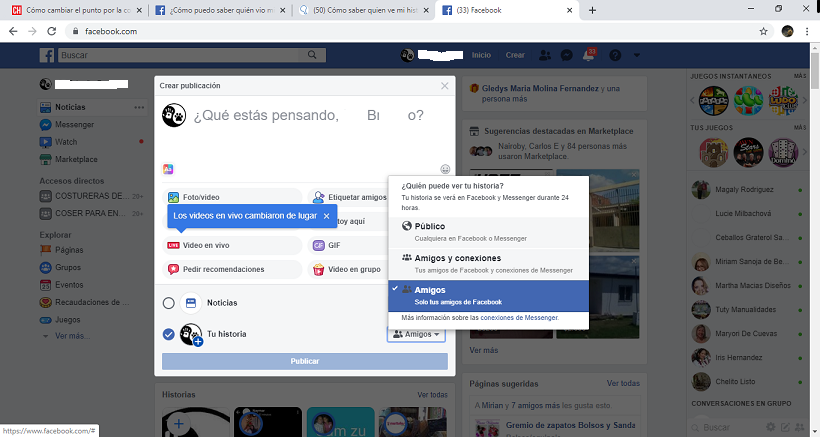
Task: Click the Buscar search field
Action: click(x=179, y=55)
